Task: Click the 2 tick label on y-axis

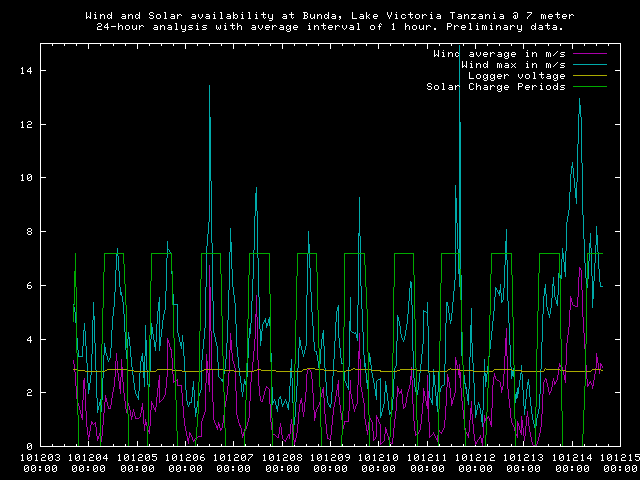Action: point(30,393)
